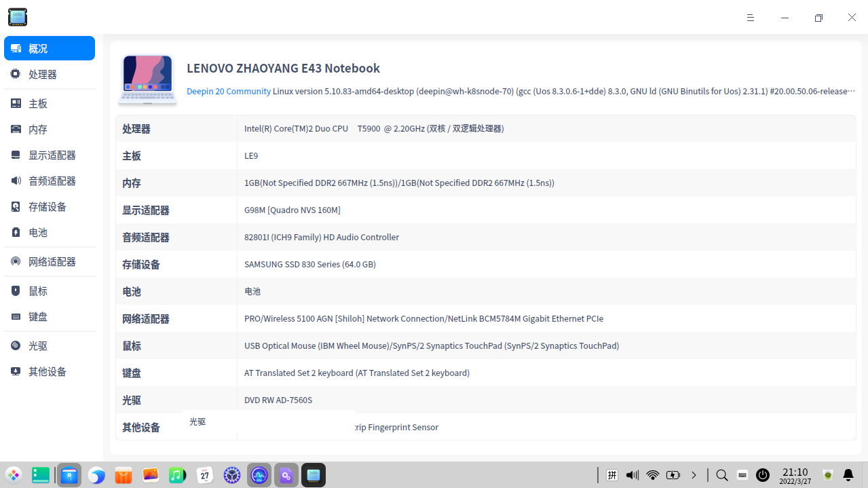Click the SAMSUNG SSD 830 Series value

tap(310, 264)
